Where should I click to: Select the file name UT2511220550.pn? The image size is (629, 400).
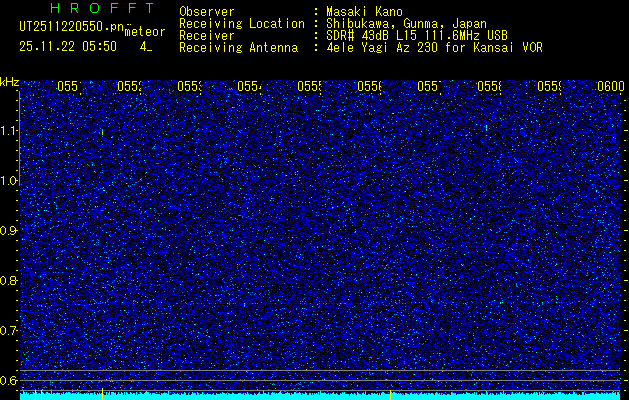[x=72, y=27]
